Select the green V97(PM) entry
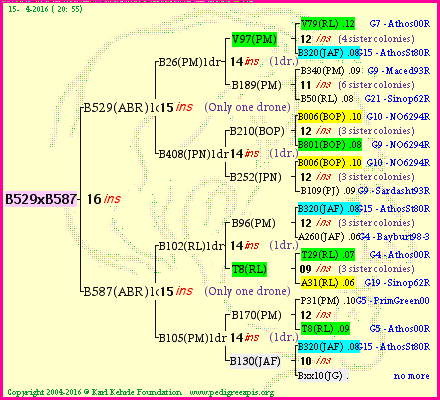440x400 pixels. [254, 40]
